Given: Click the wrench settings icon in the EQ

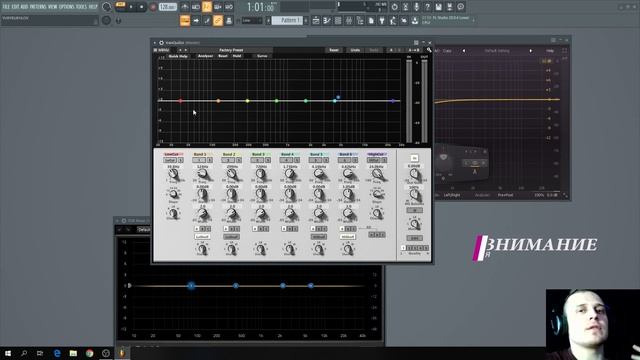Looking at the screenshot, I should tap(429, 50).
